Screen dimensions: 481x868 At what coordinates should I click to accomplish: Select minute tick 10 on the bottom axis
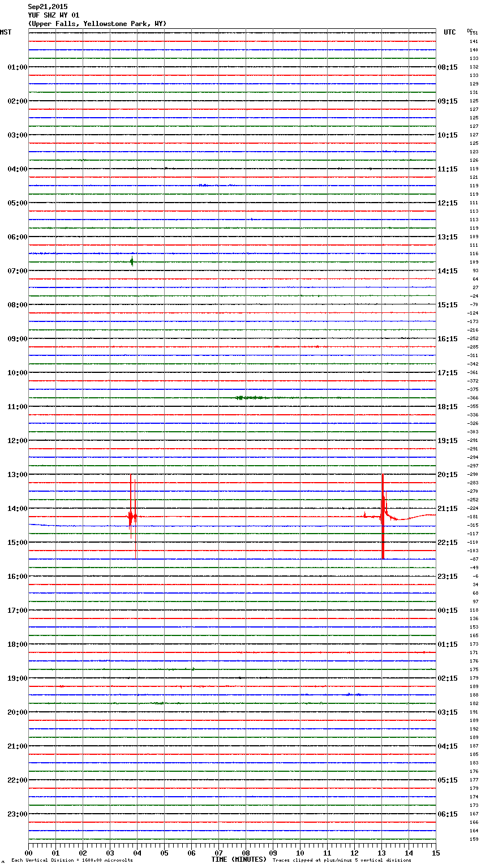pyautogui.click(x=300, y=853)
